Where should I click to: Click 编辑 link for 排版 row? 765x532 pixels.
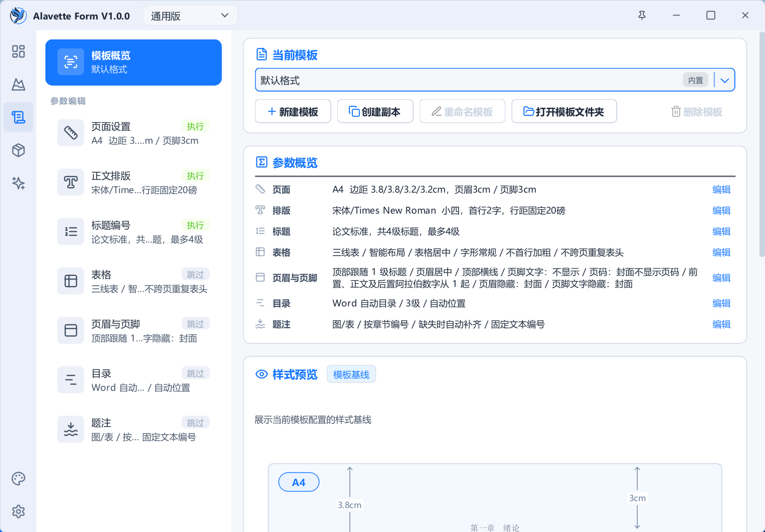722,211
